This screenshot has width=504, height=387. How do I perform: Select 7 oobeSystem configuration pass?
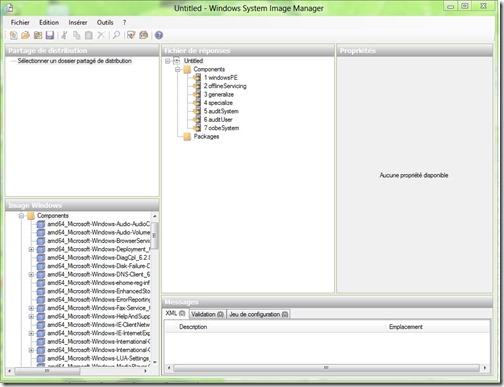221,128
